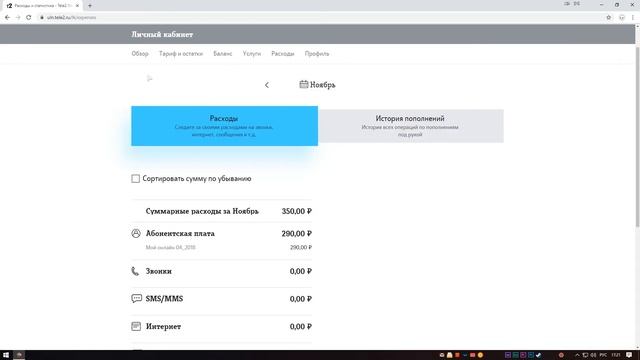Open the Баланс section
Viewport: 640px width, 360px height.
(222, 53)
